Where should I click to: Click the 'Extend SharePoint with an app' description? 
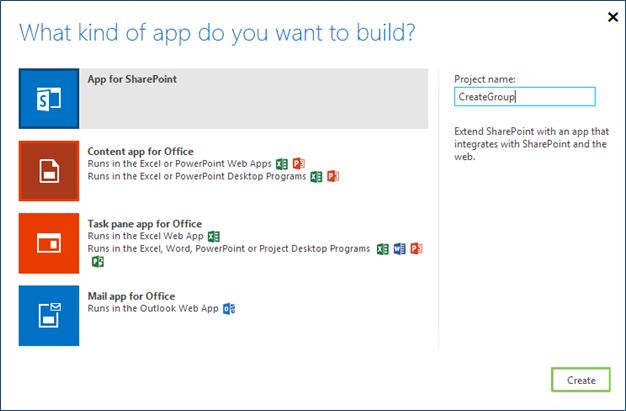point(532,144)
